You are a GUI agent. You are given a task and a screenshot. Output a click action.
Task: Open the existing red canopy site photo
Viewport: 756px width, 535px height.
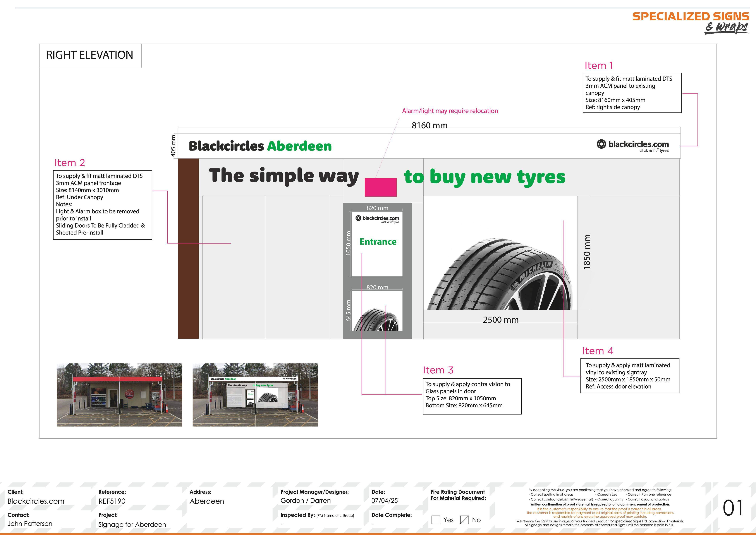[119, 395]
